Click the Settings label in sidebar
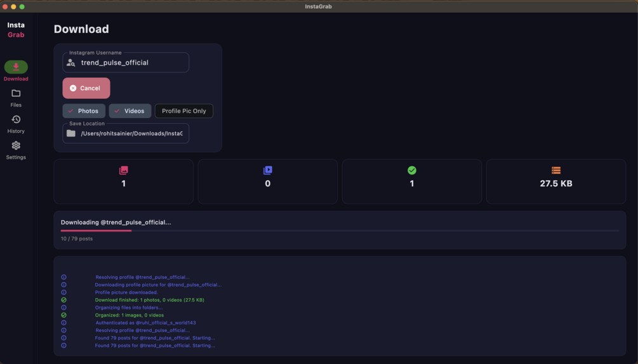 click(16, 157)
